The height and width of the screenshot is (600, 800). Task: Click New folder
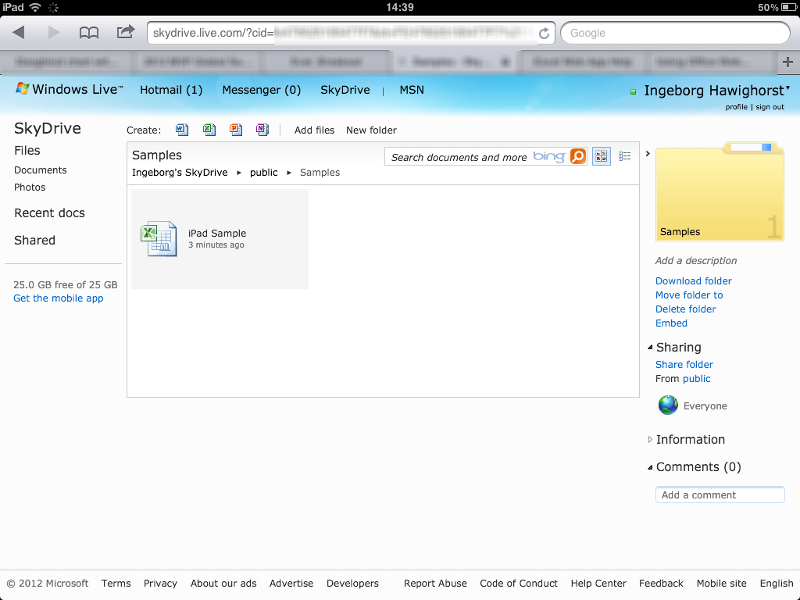371,130
